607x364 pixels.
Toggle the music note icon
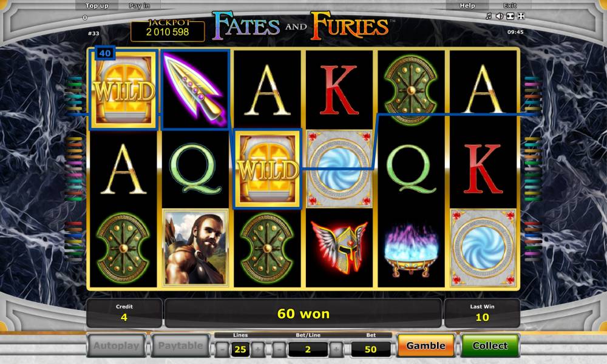[x=489, y=16]
